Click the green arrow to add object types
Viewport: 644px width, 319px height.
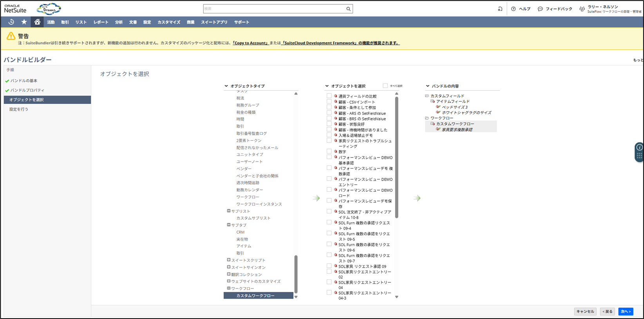point(317,198)
